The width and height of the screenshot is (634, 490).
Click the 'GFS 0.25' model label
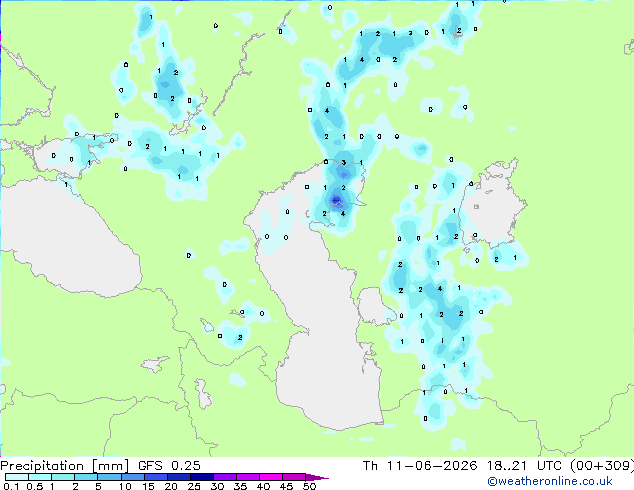pyautogui.click(x=169, y=466)
